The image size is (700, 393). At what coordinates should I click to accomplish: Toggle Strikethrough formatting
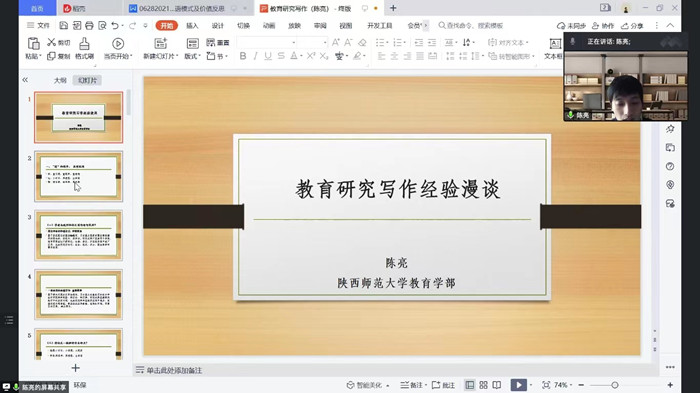click(281, 56)
